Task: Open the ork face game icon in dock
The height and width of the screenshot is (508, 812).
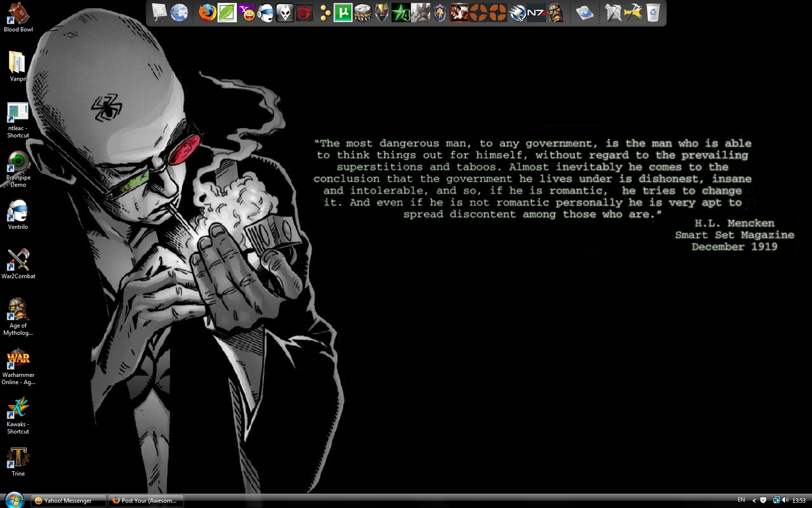Action: (556, 13)
